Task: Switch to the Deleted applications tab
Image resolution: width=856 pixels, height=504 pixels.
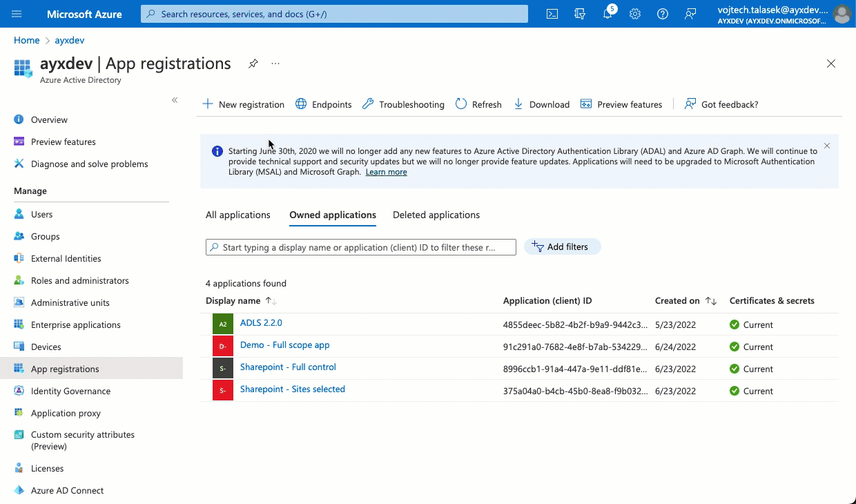Action: tap(436, 215)
